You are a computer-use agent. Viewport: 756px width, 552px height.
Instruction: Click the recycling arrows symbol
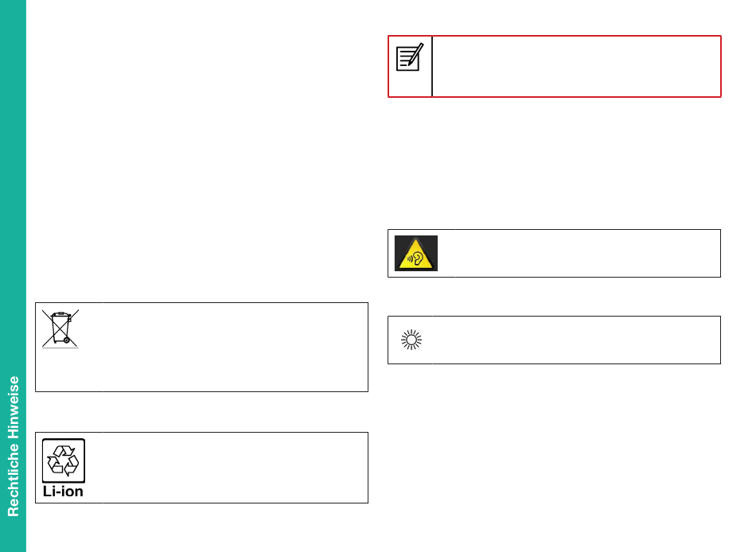(63, 461)
